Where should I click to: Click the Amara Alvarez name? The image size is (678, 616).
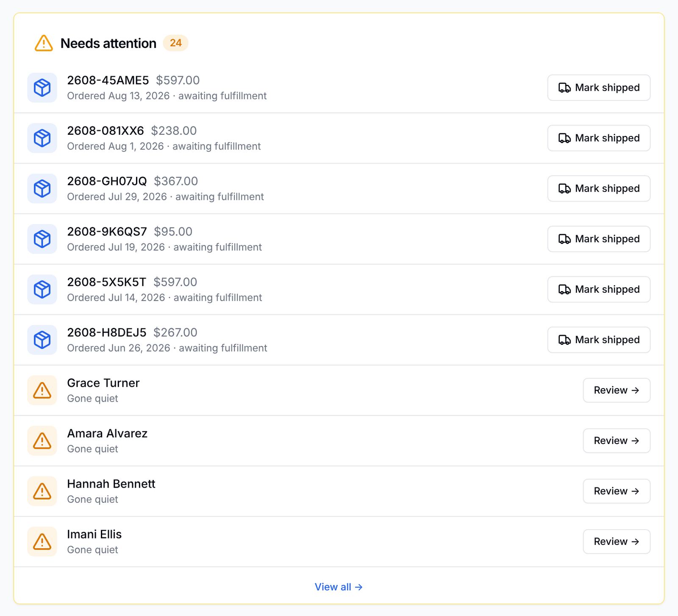tap(107, 433)
